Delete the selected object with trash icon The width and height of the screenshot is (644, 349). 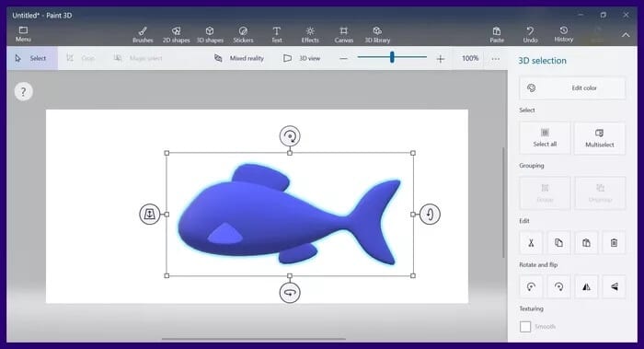coord(614,243)
